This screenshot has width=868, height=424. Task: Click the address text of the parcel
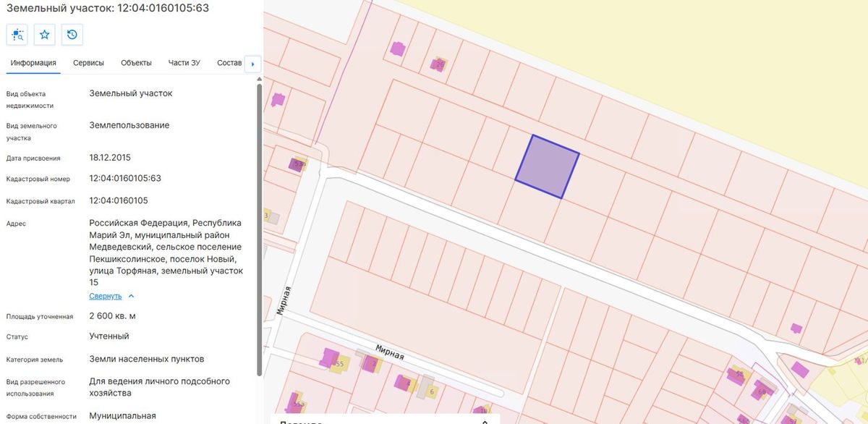(166, 253)
